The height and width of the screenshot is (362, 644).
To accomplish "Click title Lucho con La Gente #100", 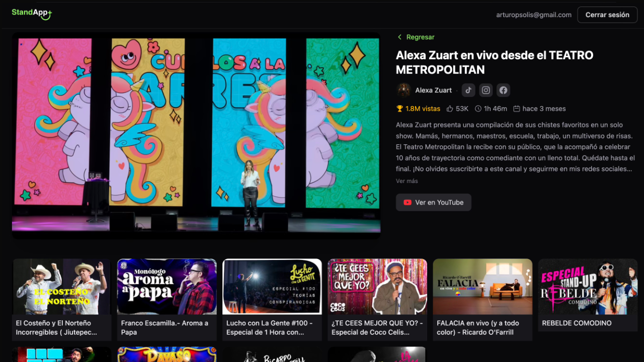I will pyautogui.click(x=269, y=328).
